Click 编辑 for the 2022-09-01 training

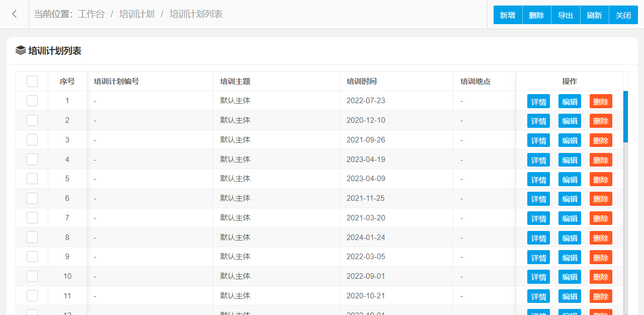pos(570,277)
